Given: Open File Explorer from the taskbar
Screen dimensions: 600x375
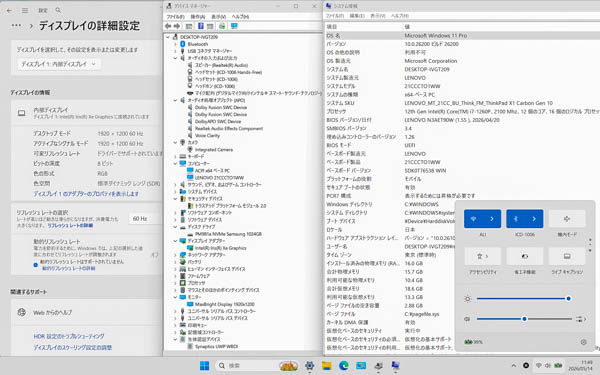Looking at the screenshot, I should pos(326,366).
